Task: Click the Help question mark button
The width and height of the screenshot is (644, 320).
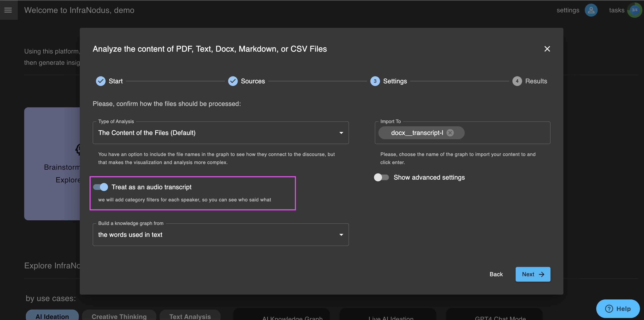Action: point(618,308)
